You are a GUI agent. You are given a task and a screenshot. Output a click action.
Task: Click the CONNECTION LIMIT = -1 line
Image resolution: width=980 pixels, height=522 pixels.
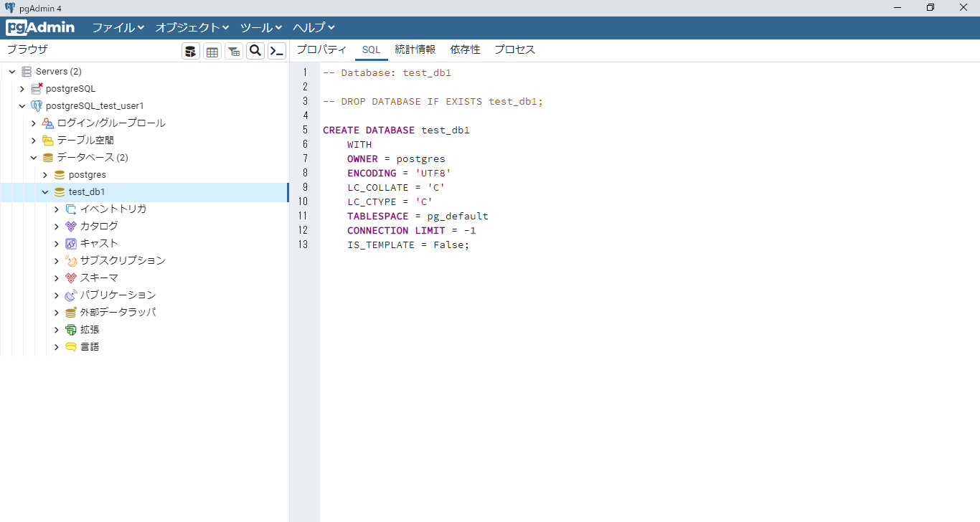(412, 230)
